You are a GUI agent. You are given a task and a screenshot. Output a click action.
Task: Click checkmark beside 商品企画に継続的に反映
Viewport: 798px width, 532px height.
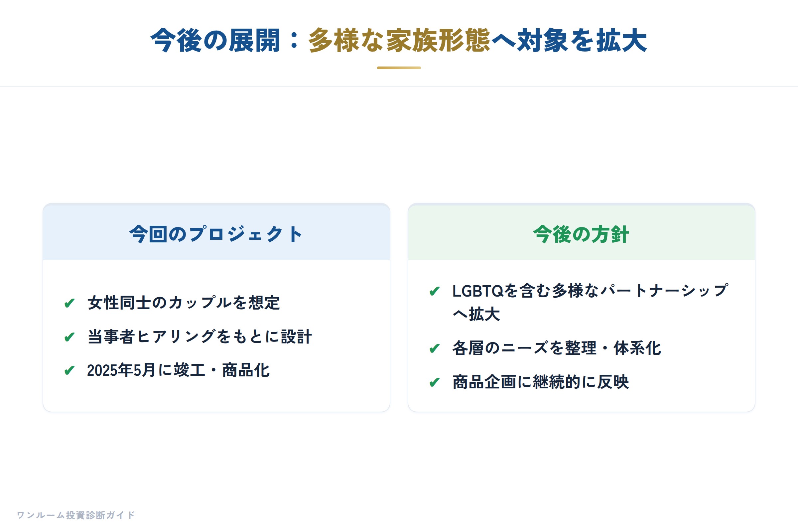pos(435,382)
